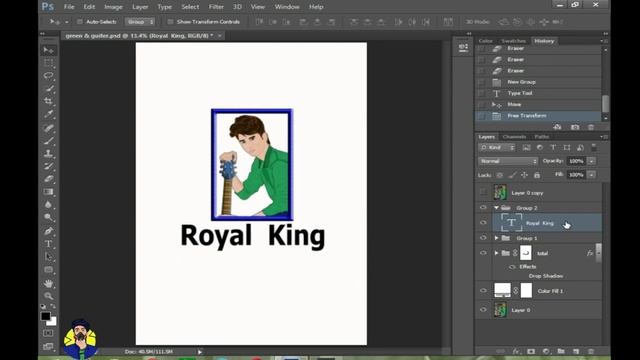Select the Horizontal Type tool in toolbox
This screenshot has width=640, height=360.
pyautogui.click(x=49, y=244)
